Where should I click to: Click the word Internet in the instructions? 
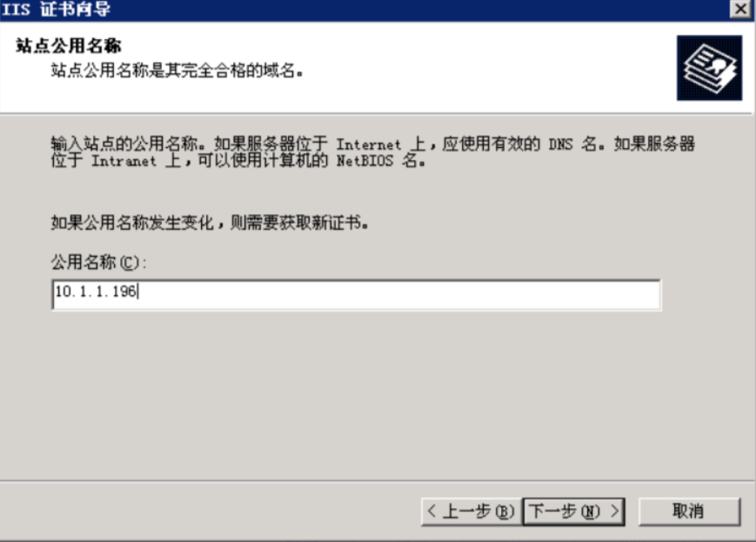click(x=368, y=144)
